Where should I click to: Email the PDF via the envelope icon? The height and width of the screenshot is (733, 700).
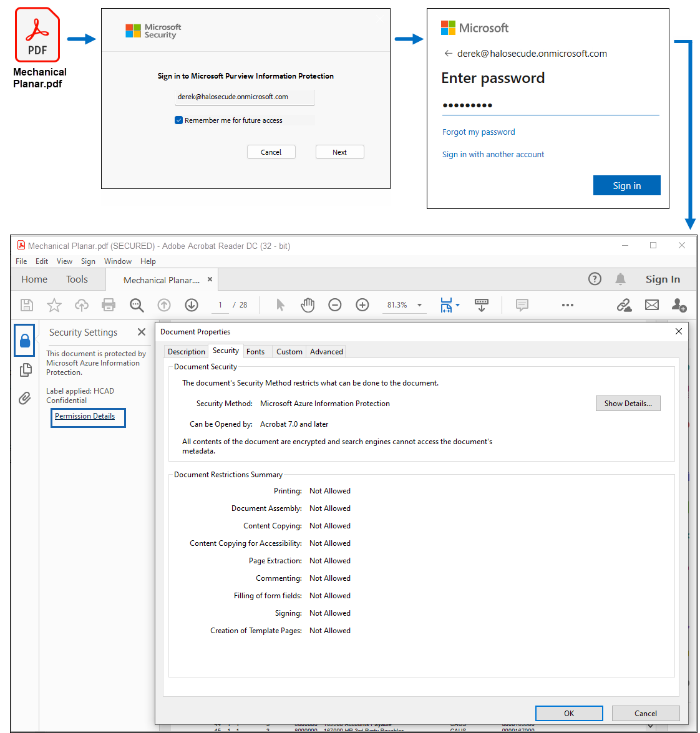tap(652, 305)
